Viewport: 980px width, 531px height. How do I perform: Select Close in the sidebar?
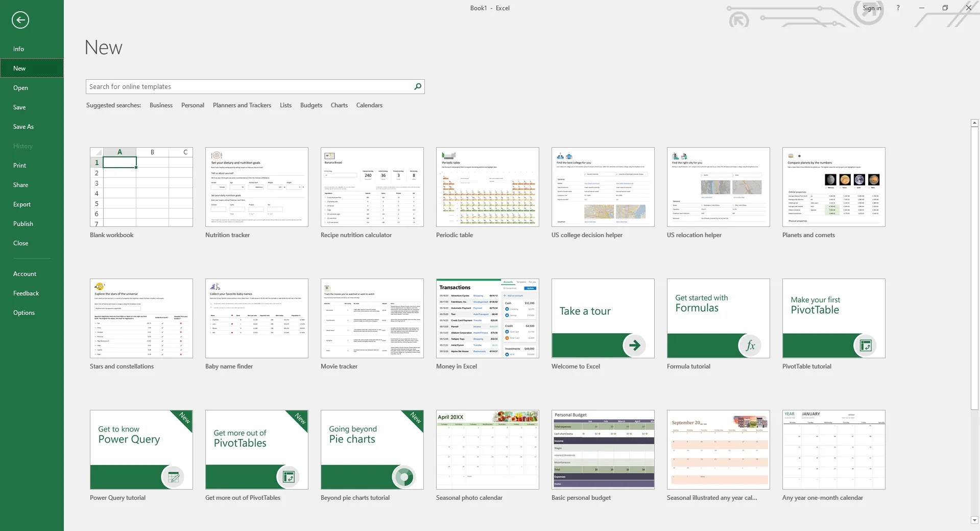click(x=32, y=243)
